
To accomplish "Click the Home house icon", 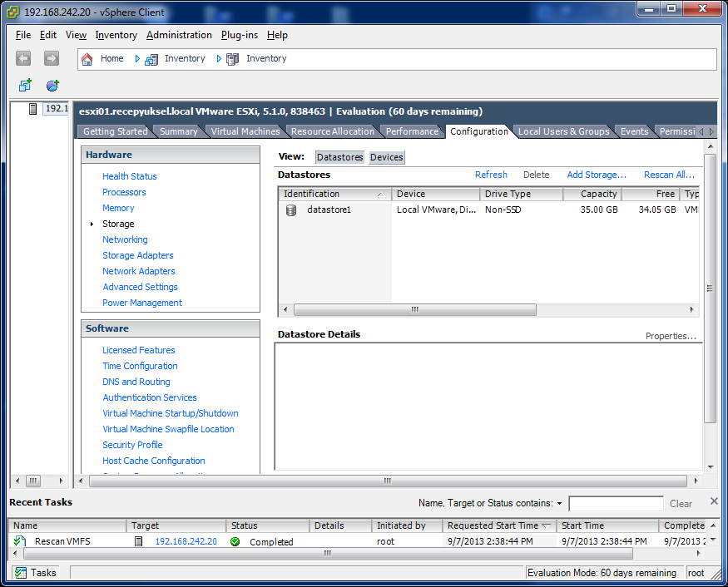I will [x=87, y=59].
